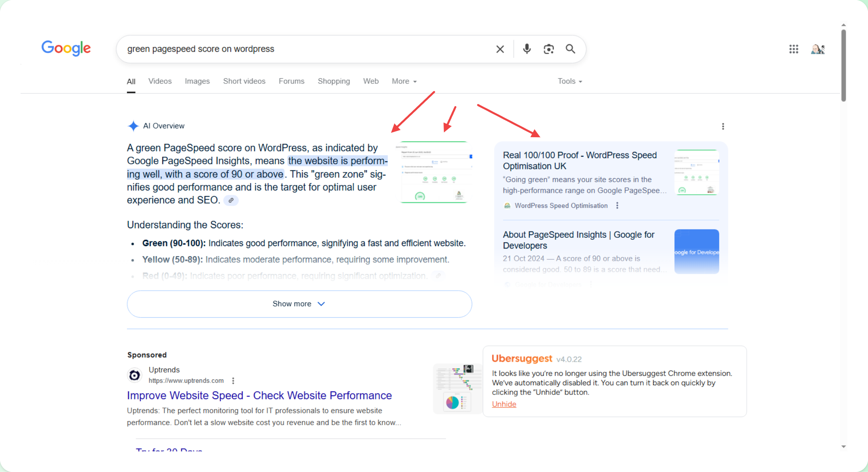
Task: Open 'About PageSpeed Insights' Google Developers link
Action: [x=578, y=240]
